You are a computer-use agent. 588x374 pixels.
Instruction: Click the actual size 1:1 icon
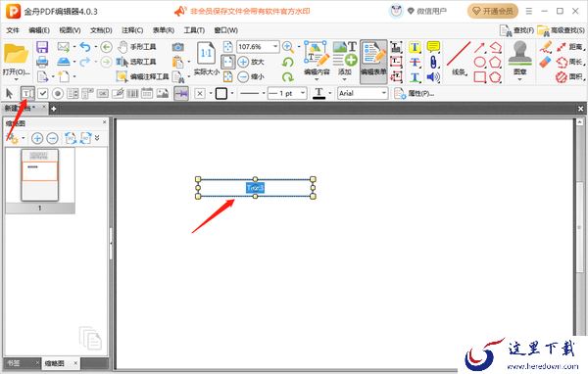point(206,54)
